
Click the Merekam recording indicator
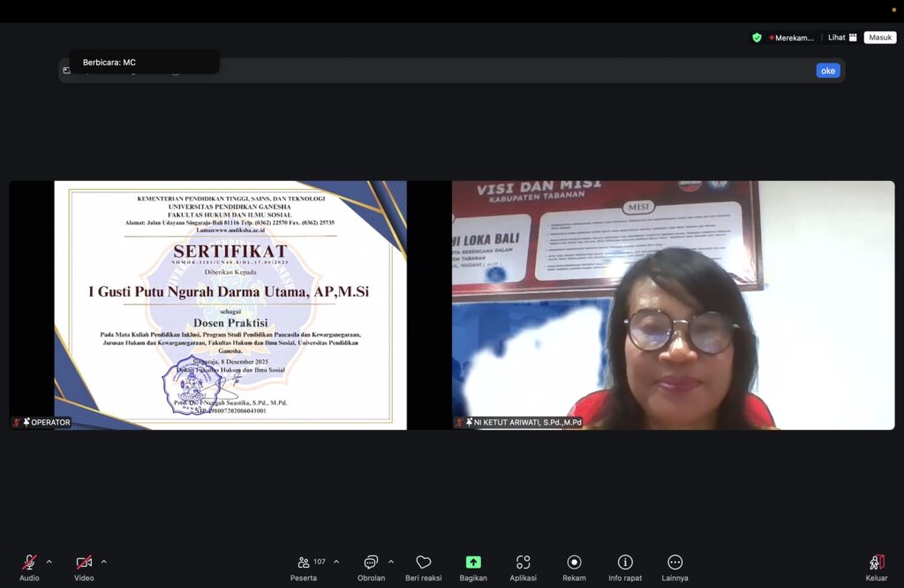792,38
